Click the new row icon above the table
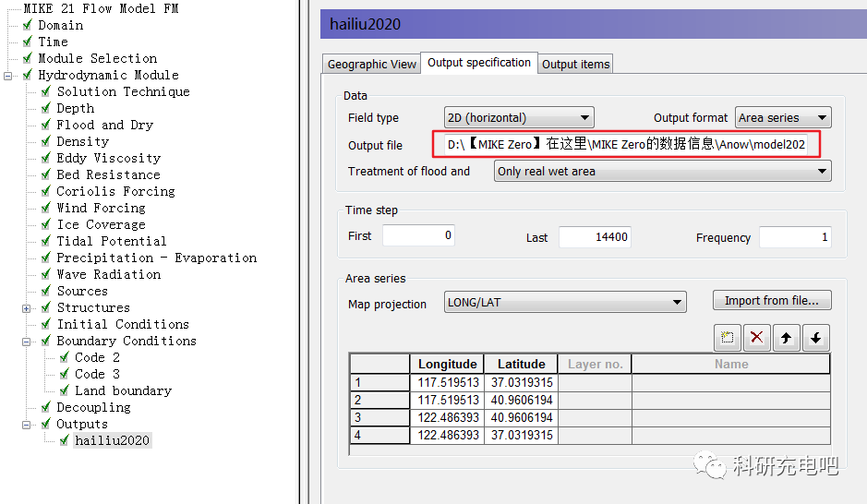Screen dimensions: 867x504 tap(727, 337)
